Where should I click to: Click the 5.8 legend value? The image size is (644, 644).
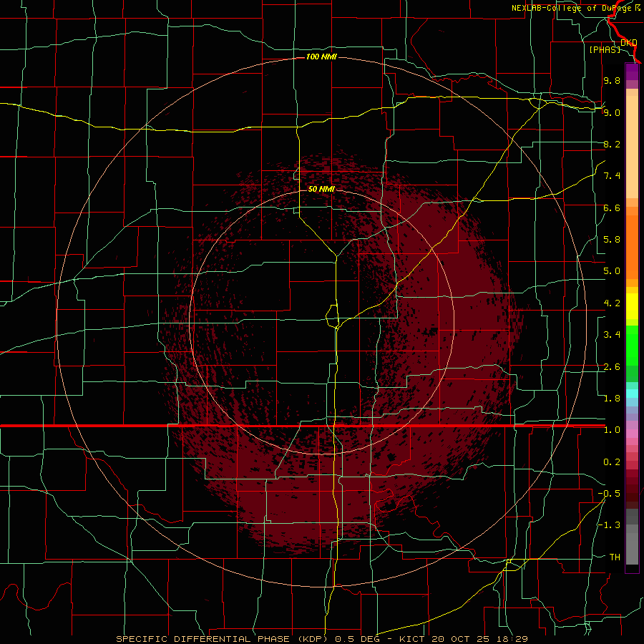(612, 240)
